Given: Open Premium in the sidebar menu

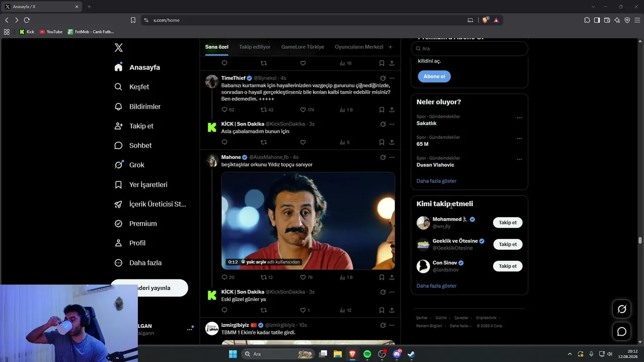Looking at the screenshot, I should pyautogui.click(x=135, y=224).
